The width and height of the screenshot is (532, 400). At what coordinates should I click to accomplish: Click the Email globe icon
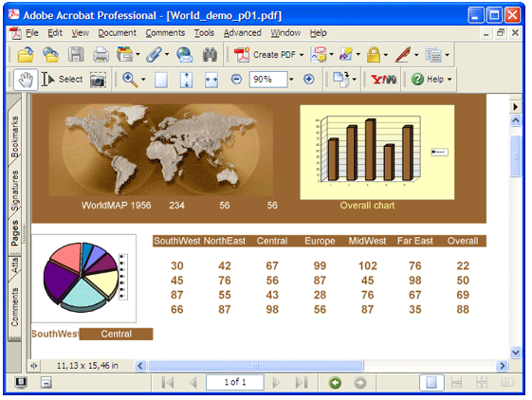click(x=185, y=55)
